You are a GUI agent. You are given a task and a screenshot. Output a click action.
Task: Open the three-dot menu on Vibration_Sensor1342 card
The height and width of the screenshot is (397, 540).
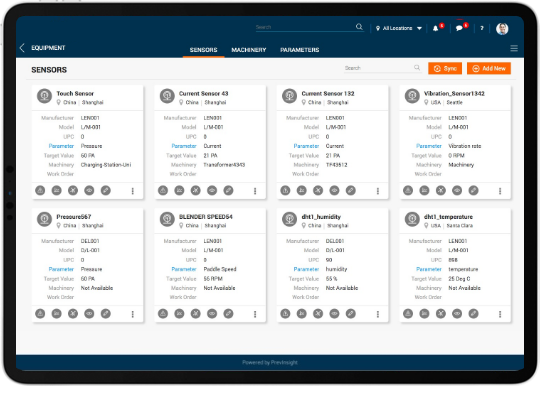(x=500, y=191)
